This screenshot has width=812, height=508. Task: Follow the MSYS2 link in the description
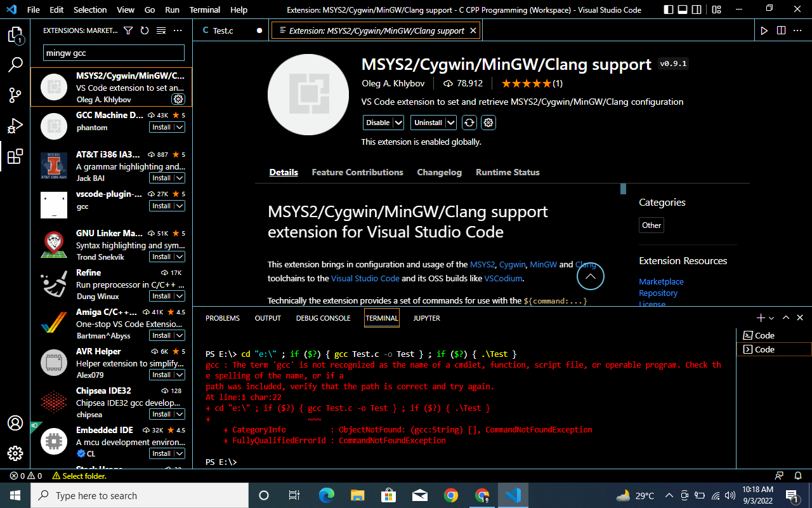click(482, 264)
